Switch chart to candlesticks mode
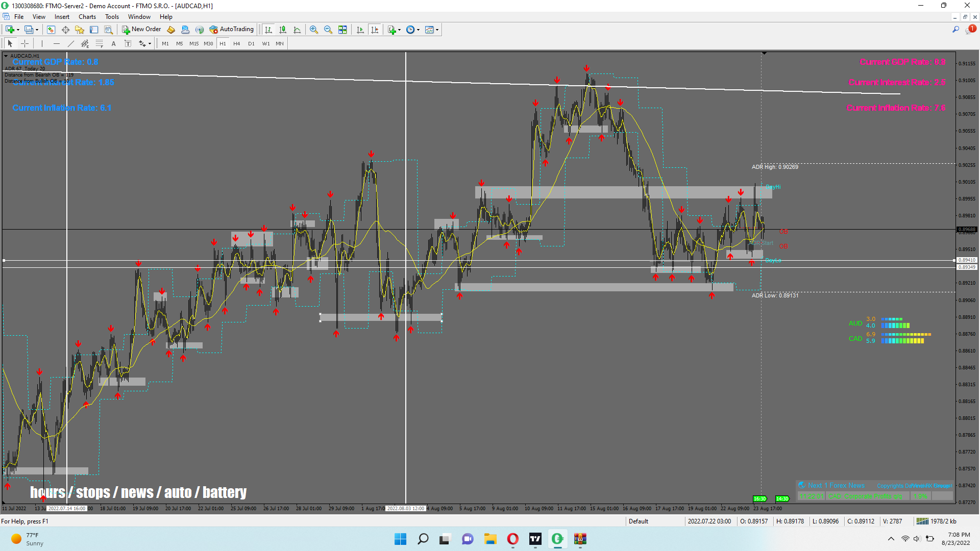The height and width of the screenshot is (551, 980). (283, 30)
